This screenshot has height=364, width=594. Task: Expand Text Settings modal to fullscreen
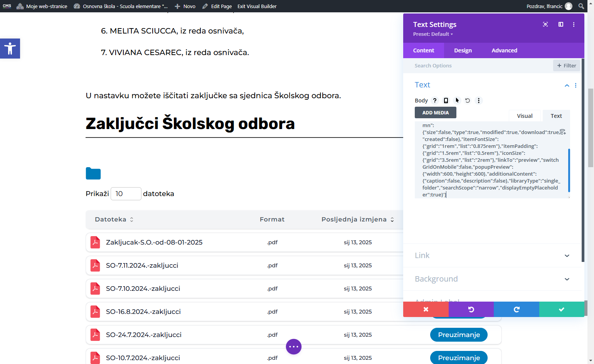[545, 24]
